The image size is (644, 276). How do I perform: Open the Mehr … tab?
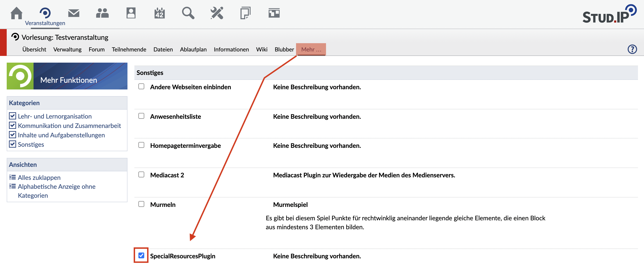[311, 49]
